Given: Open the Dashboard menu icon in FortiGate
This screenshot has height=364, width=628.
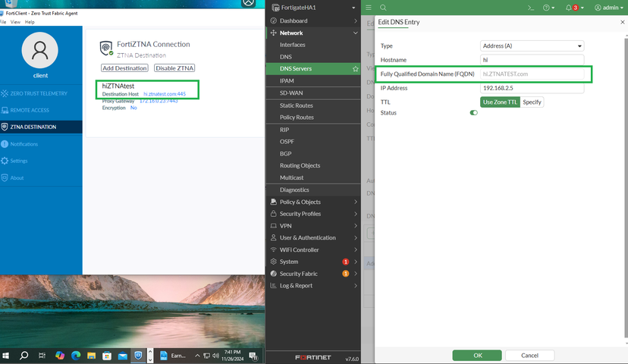Looking at the screenshot, I should coord(274,20).
